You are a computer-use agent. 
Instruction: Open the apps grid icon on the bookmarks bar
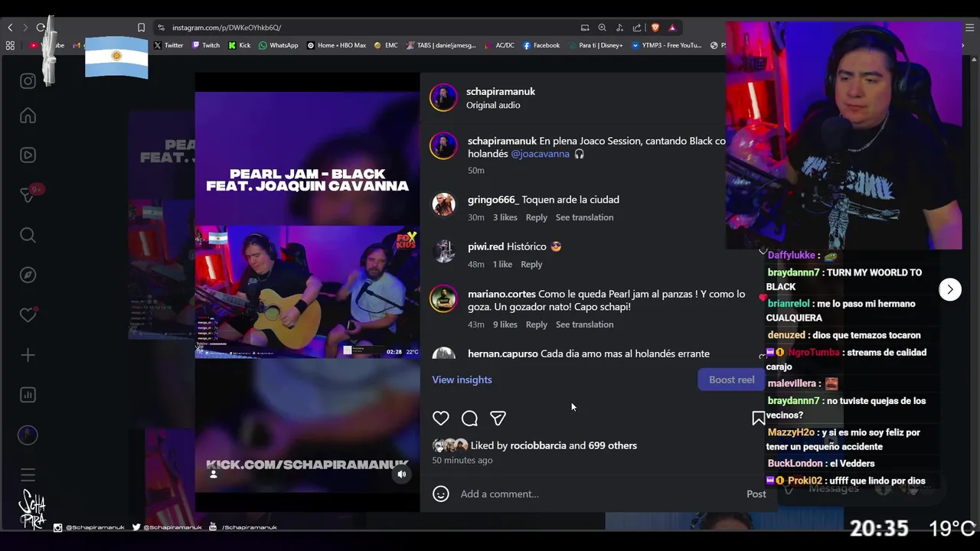click(x=10, y=45)
